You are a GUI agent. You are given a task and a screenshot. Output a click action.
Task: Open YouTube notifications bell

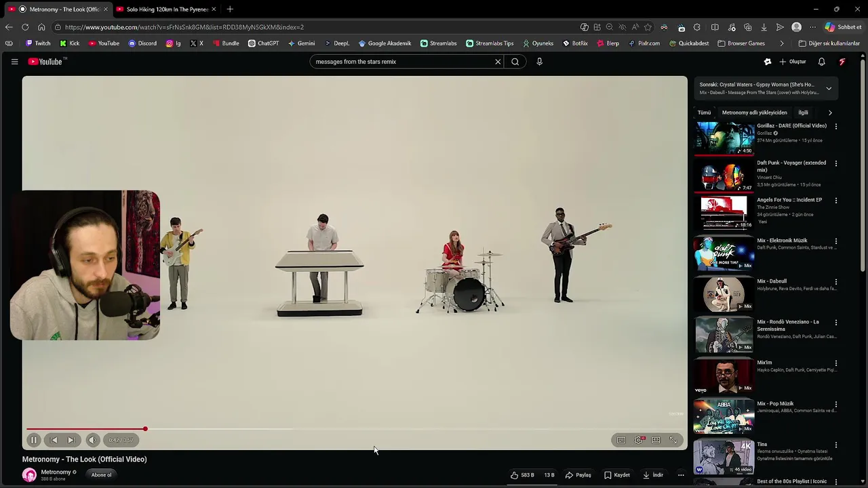pos(821,62)
